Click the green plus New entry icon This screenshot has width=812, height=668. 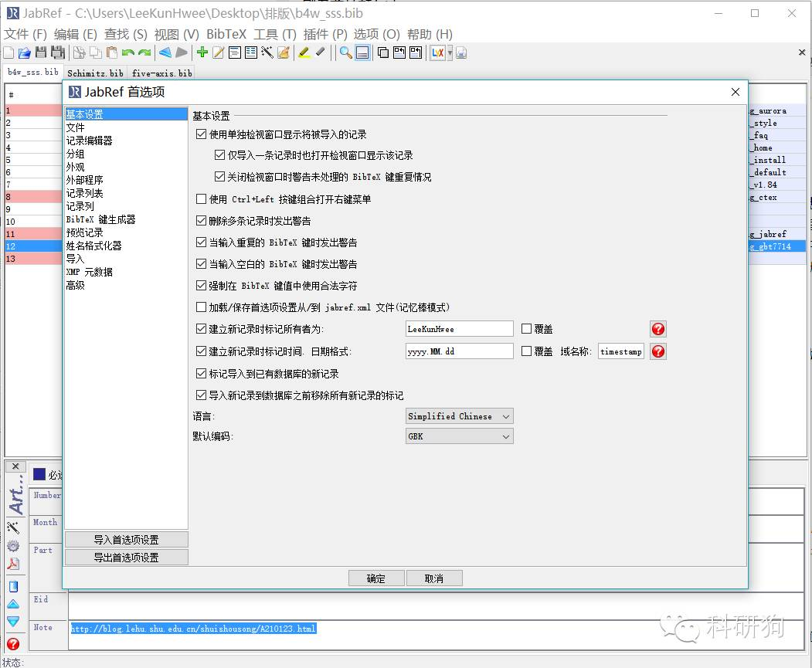[x=202, y=53]
